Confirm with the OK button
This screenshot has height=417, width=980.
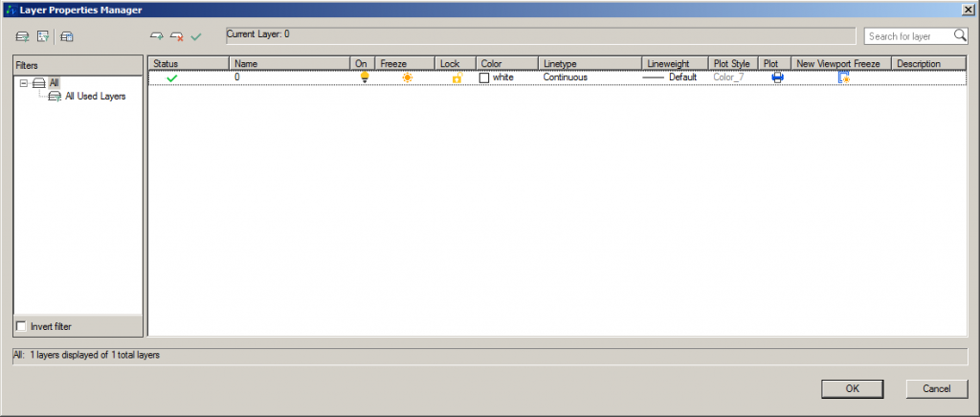(x=853, y=388)
